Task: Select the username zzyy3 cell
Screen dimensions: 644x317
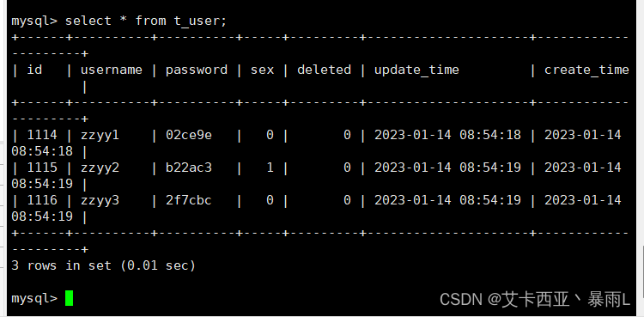Action: coord(100,200)
